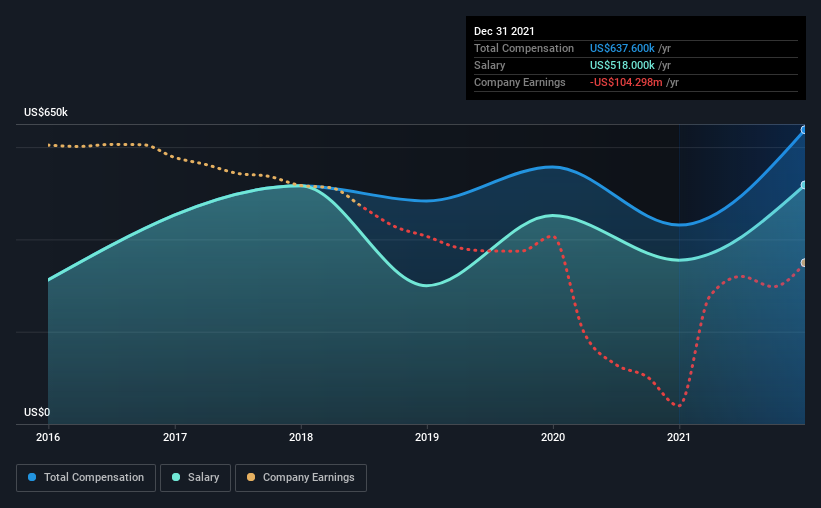Click the US$518.000k salary value
Viewport: 821px width, 508px height.
pos(622,65)
